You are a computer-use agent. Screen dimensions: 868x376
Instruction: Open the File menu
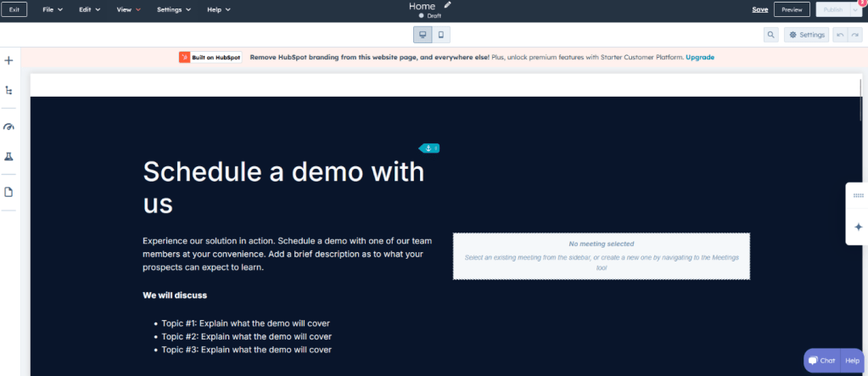tap(53, 9)
